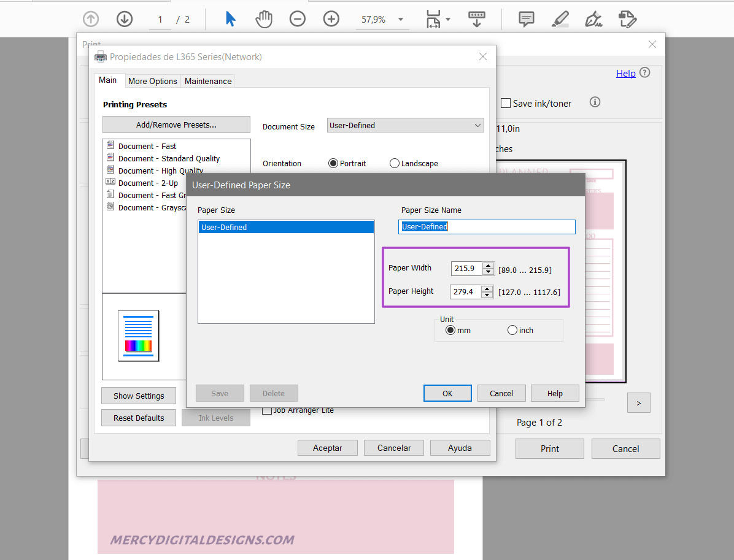
Task: Check the Save ink/toner option
Action: tap(506, 103)
